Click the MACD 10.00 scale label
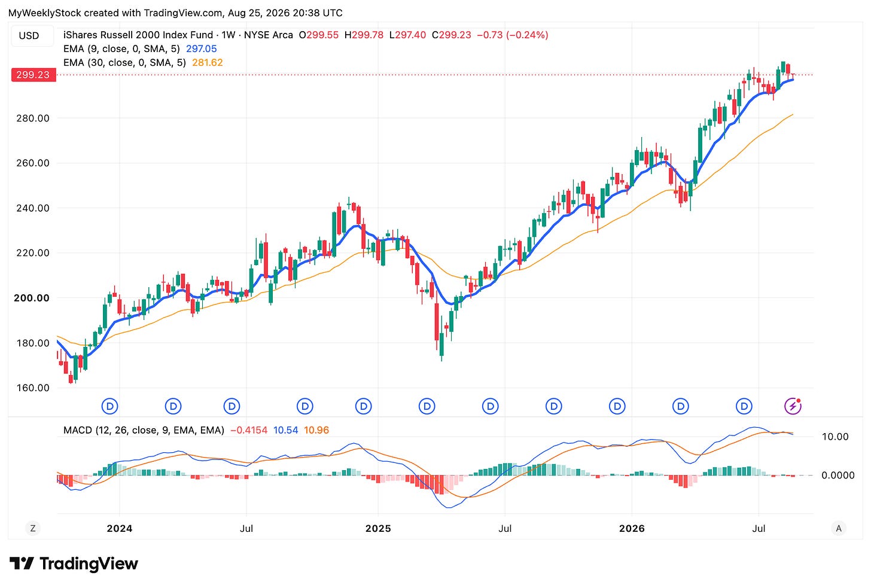Image resolution: width=871 pixels, height=588 pixels. 835,437
